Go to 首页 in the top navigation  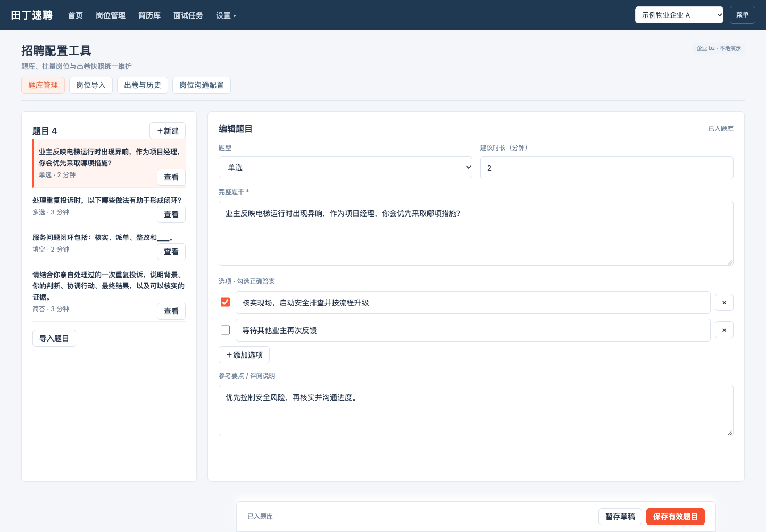point(76,15)
